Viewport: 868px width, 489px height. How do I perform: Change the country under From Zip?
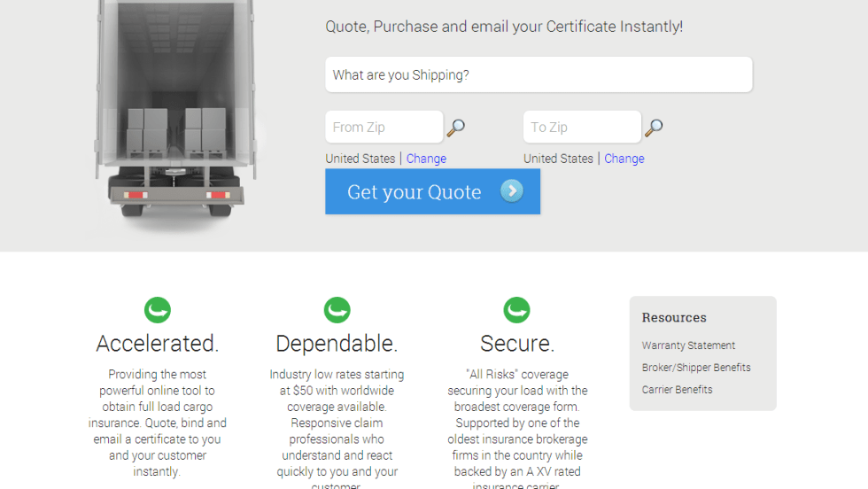click(426, 159)
